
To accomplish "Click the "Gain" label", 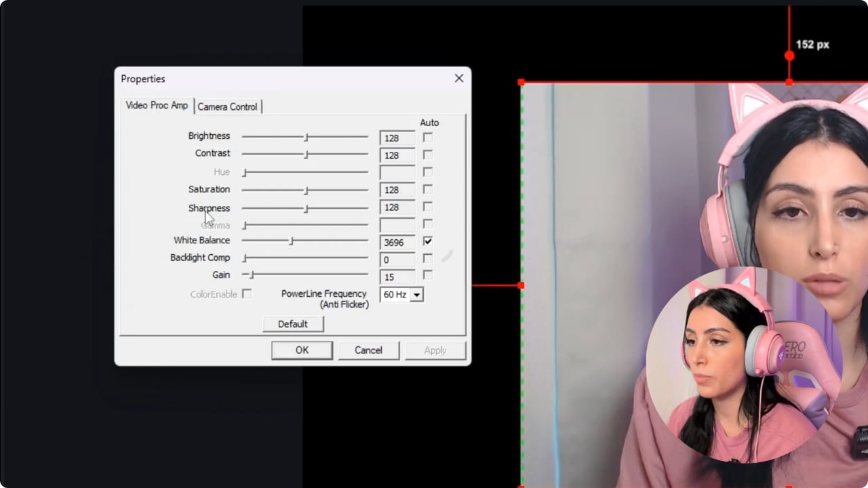I will pyautogui.click(x=221, y=274).
